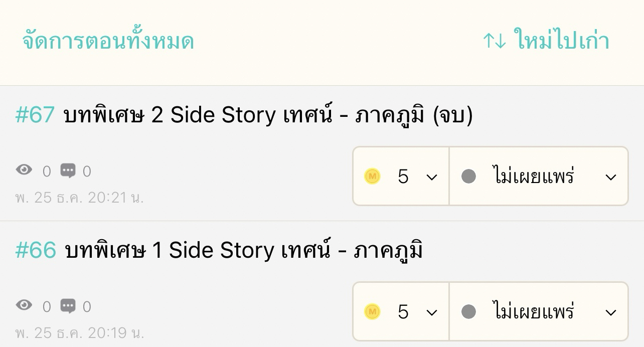The width and height of the screenshot is (644, 347).
Task: Click the comment bubble icon for chapter #66
Action: tap(68, 306)
